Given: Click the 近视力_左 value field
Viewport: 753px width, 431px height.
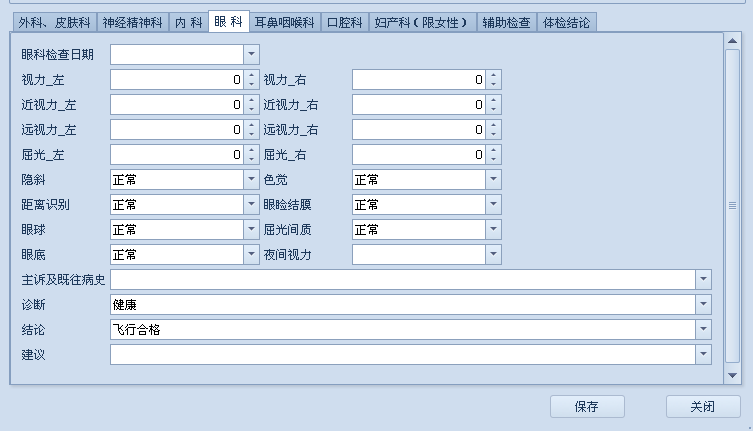Looking at the screenshot, I should coord(177,104).
